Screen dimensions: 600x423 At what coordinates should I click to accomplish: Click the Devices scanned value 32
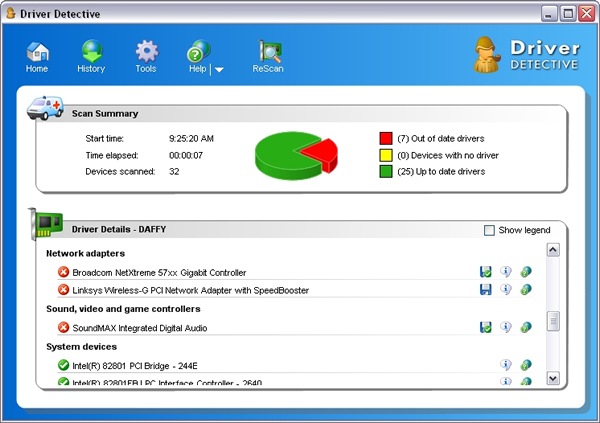click(x=174, y=171)
